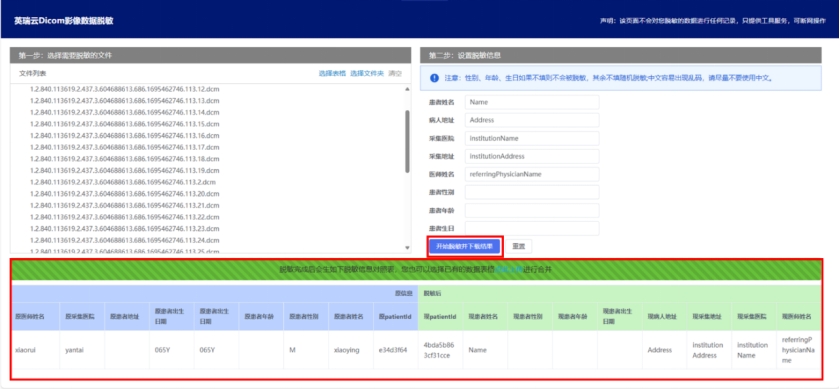The height and width of the screenshot is (389, 840).
Task: Focus the patient name field with Name
Action: 532,102
